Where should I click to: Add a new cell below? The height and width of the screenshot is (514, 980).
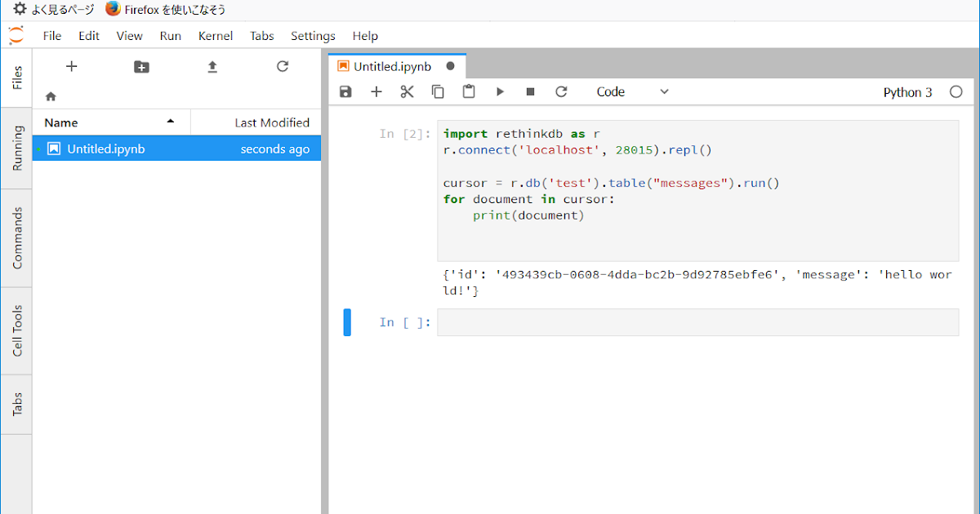click(376, 91)
